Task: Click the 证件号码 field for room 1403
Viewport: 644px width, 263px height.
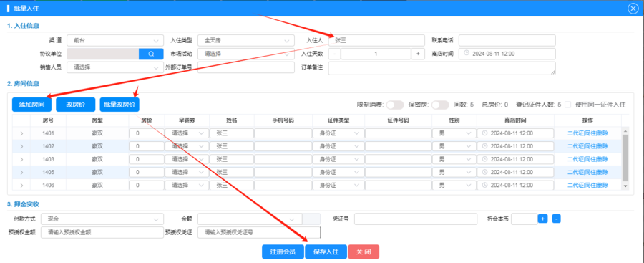Action: 398,159
